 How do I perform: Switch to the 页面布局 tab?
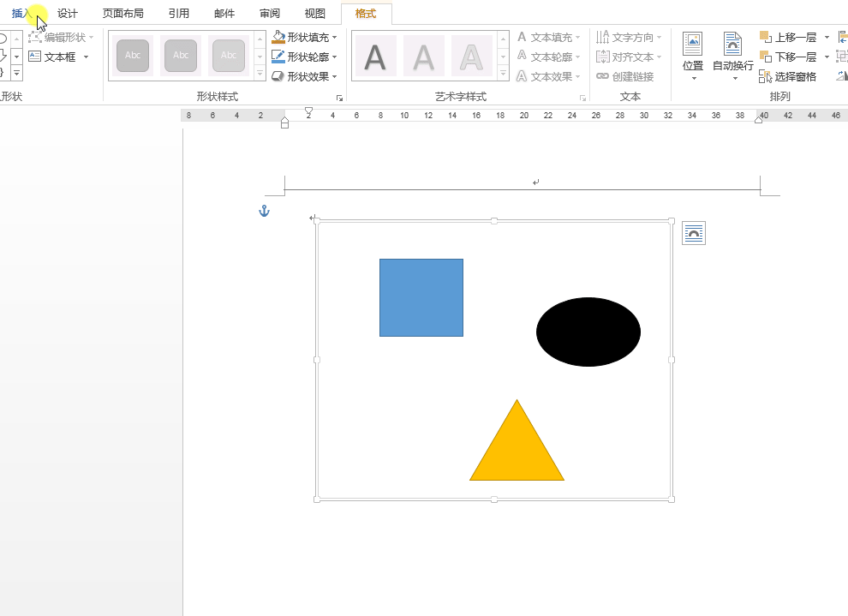[x=122, y=14]
